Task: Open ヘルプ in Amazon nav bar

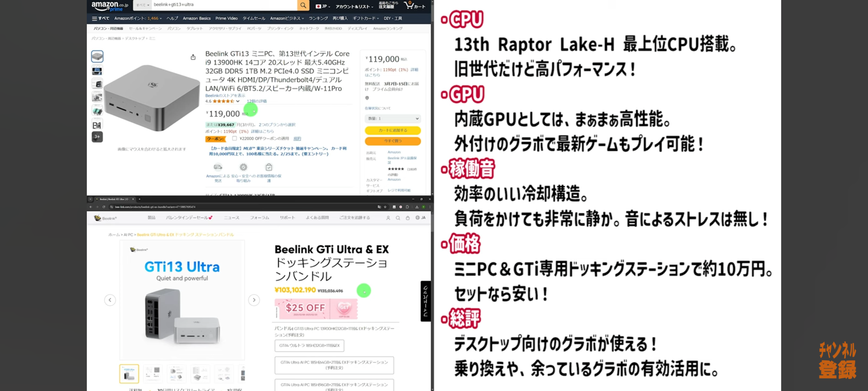Action: pos(172,18)
